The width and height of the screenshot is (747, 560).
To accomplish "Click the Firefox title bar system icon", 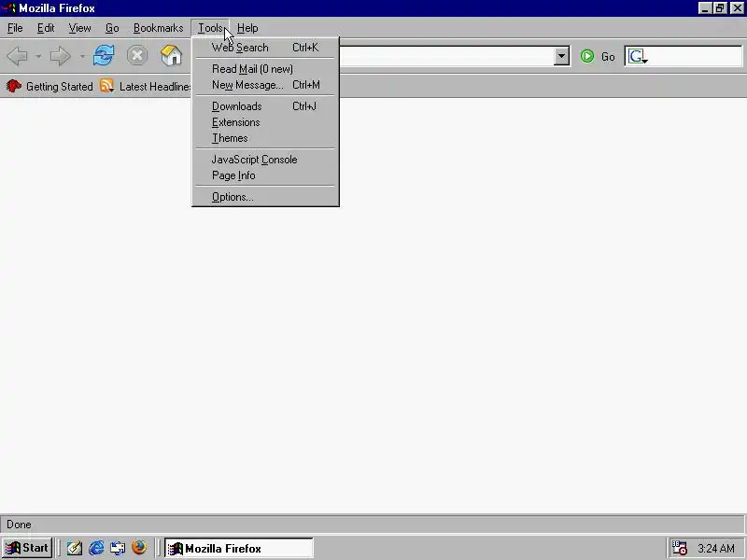I will 9,8.
